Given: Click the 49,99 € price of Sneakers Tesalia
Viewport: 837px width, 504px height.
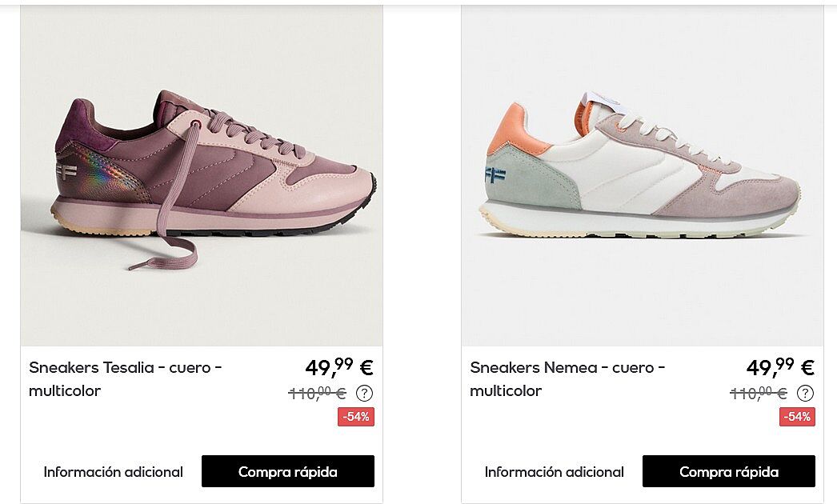Looking at the screenshot, I should click(x=339, y=366).
